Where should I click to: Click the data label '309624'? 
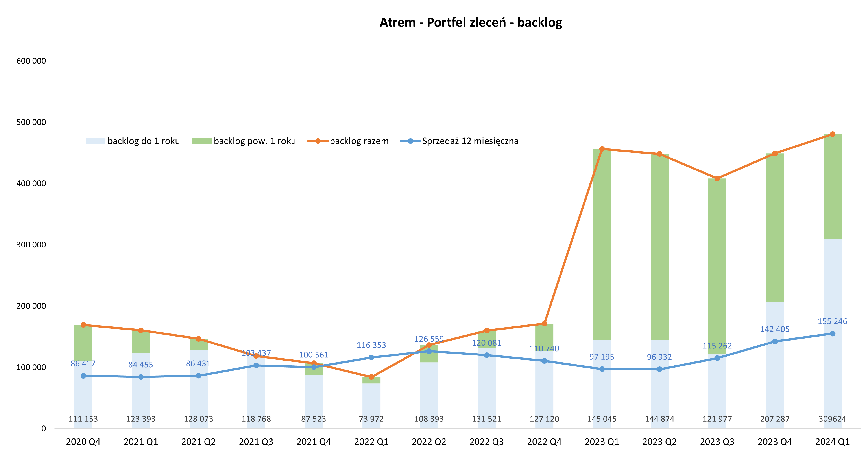pos(832,419)
